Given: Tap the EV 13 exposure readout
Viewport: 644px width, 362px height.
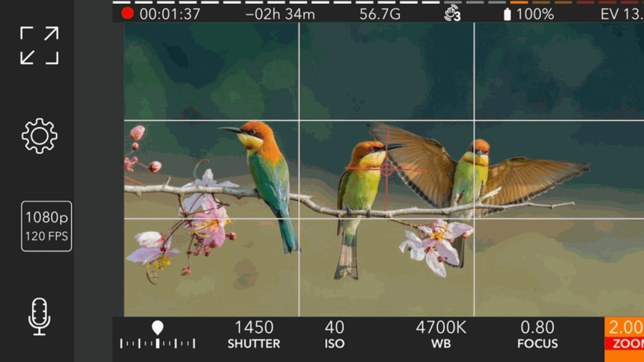Looking at the screenshot, I should click(622, 14).
